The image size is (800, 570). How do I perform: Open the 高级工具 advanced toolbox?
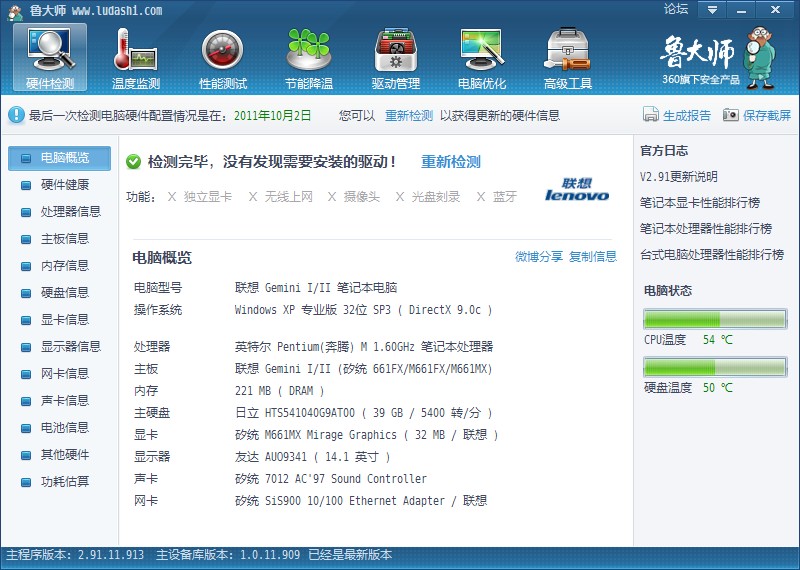click(568, 59)
